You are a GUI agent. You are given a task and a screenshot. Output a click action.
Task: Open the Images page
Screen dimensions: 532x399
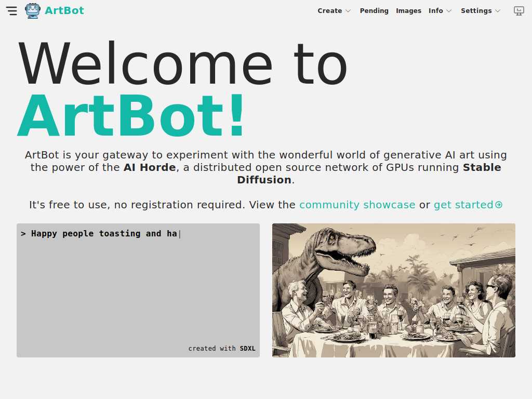pos(408,11)
